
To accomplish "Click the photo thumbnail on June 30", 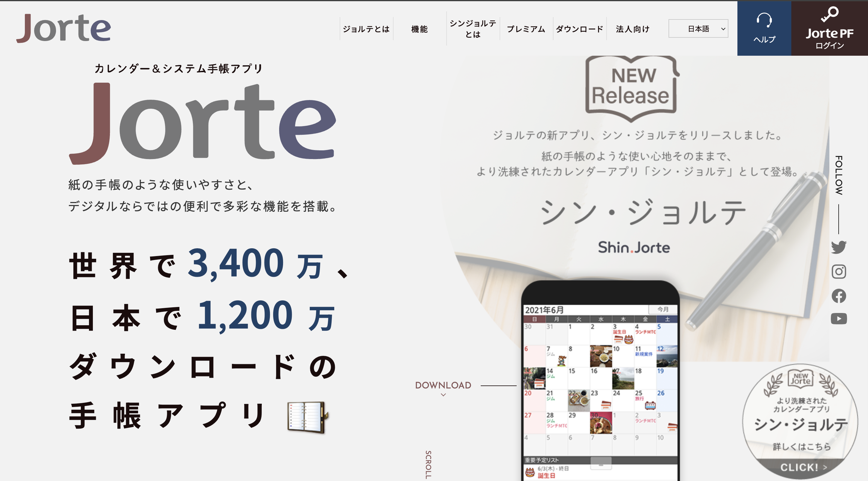I will tap(601, 423).
